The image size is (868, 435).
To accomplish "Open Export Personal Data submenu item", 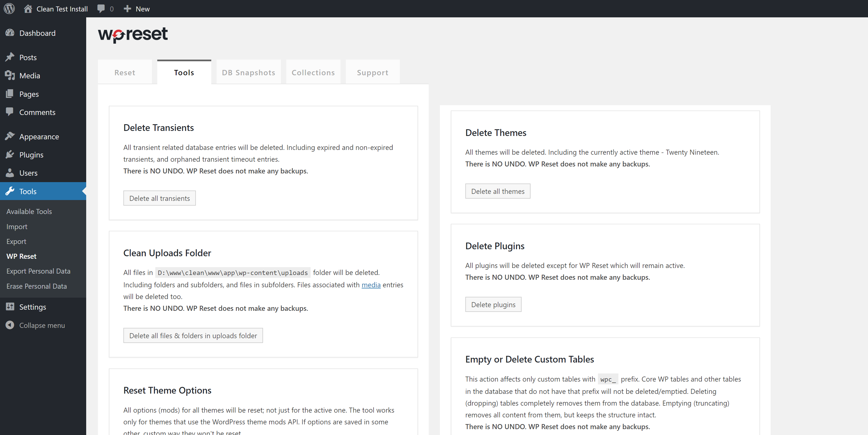I will (x=38, y=271).
